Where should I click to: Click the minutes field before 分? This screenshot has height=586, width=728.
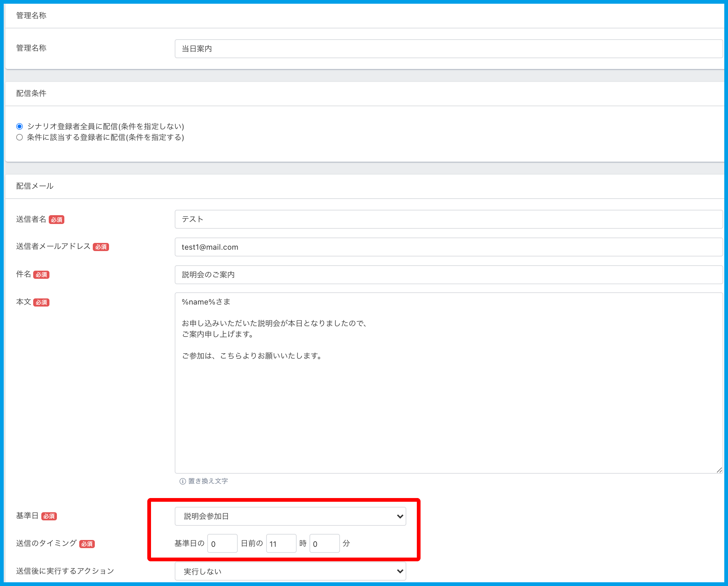tap(324, 544)
